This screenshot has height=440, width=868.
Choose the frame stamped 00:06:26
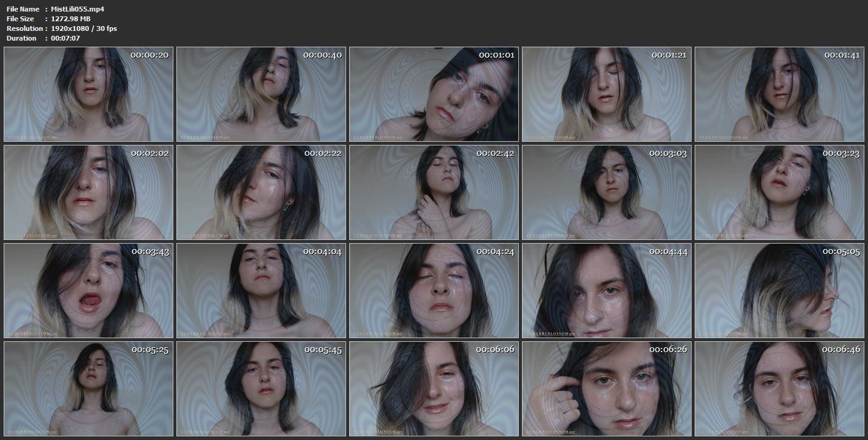point(607,389)
